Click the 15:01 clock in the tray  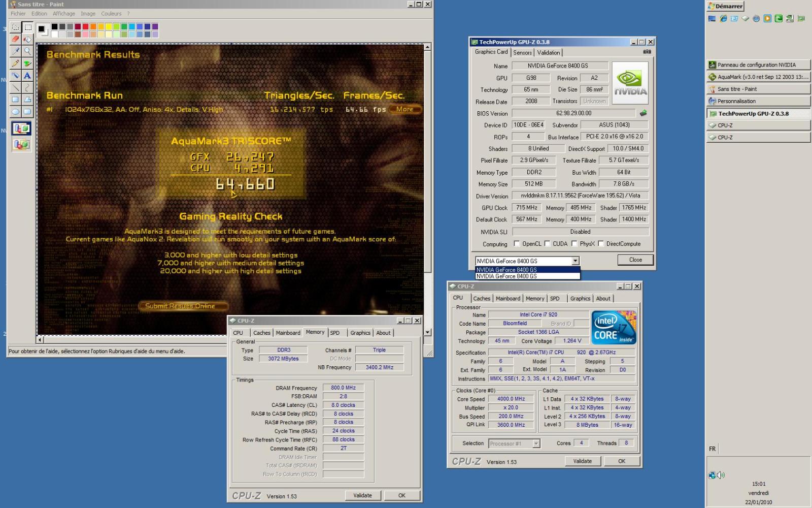click(759, 484)
